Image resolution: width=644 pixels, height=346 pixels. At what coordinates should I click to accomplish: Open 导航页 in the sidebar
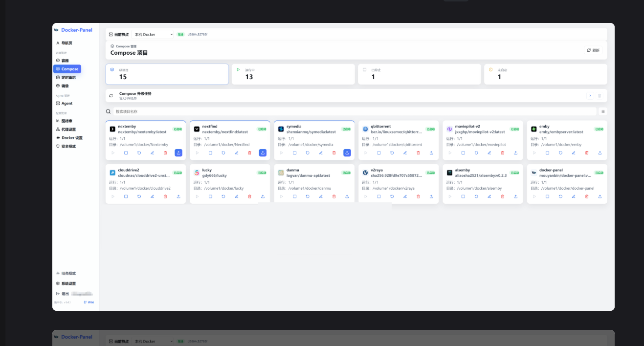point(64,43)
